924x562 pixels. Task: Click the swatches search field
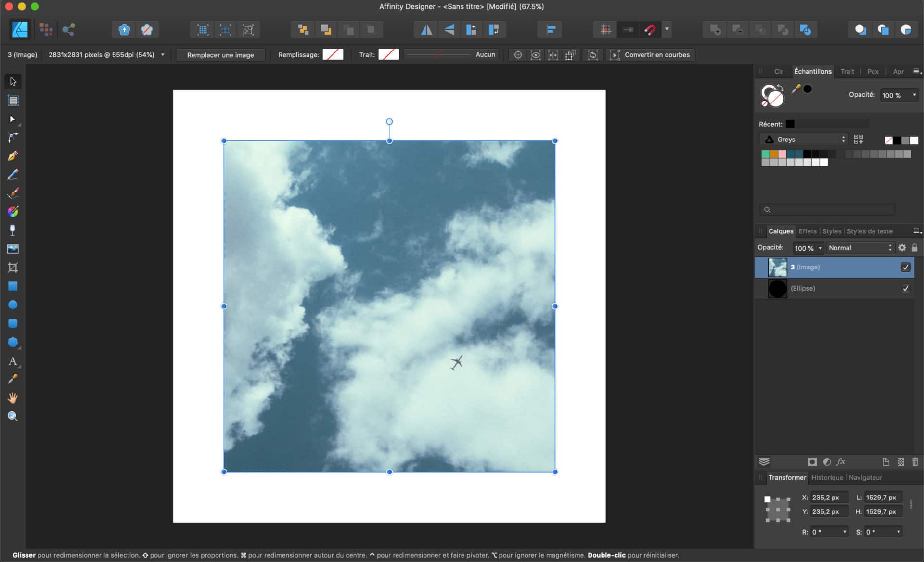tap(826, 209)
